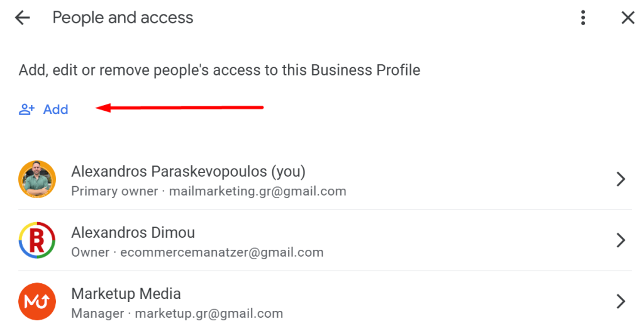
Task: Click Primary owner mailmarketing.gr@gmail.com line
Action: [x=209, y=191]
